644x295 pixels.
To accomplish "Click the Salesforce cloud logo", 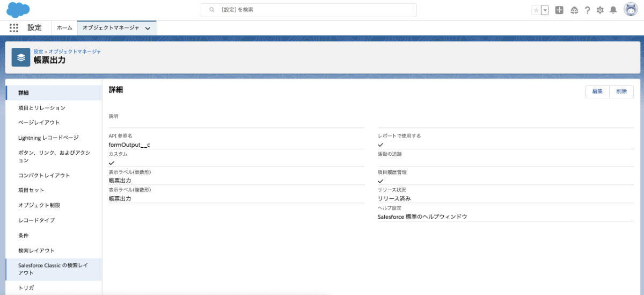I will pyautogui.click(x=19, y=10).
